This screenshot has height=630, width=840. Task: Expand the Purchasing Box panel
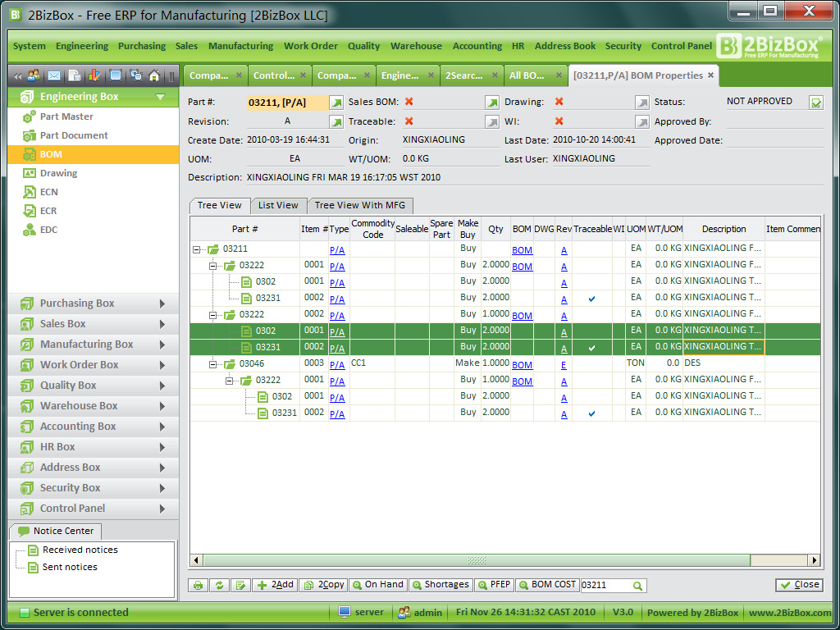[x=94, y=304]
